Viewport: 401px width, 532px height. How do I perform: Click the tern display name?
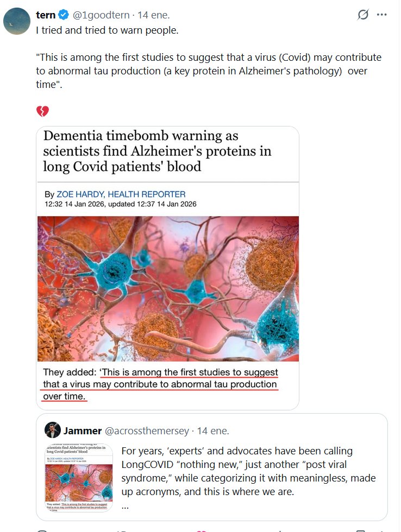click(46, 16)
